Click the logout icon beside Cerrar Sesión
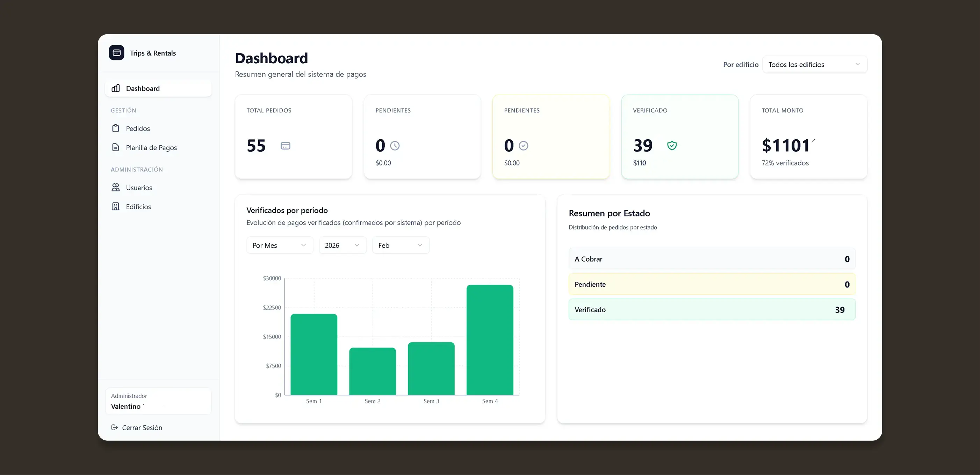980x475 pixels. coord(115,427)
